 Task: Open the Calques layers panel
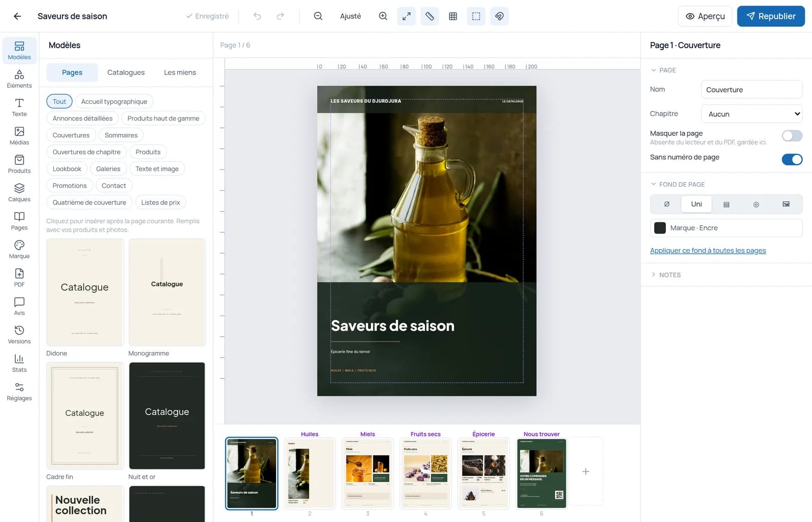[x=19, y=193]
